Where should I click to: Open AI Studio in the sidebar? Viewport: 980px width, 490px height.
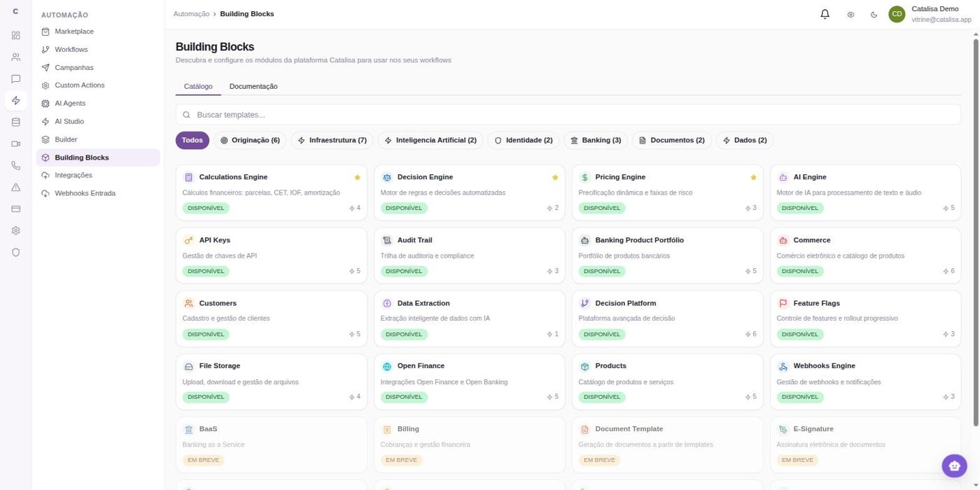(x=98, y=121)
